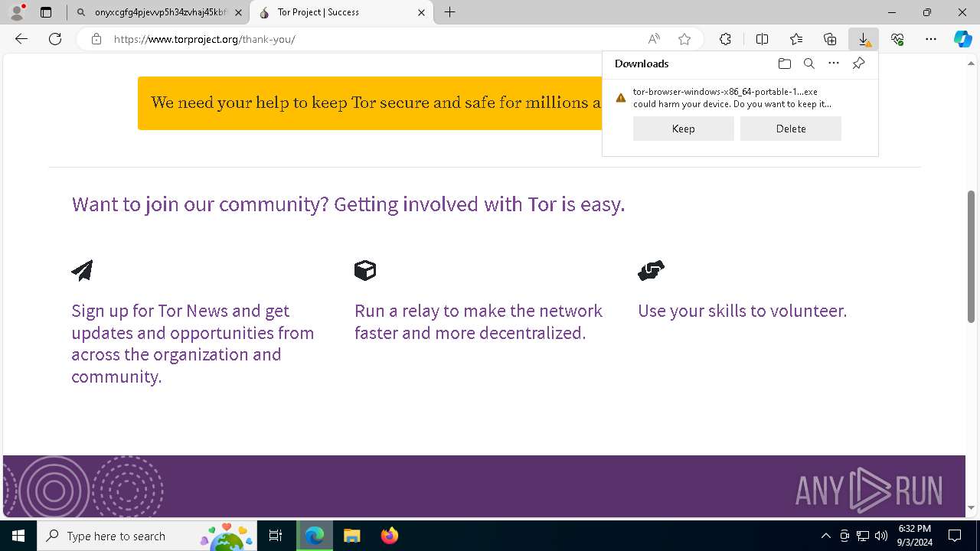Click the cube relay icon
Image resolution: width=980 pixels, height=551 pixels.
(365, 270)
